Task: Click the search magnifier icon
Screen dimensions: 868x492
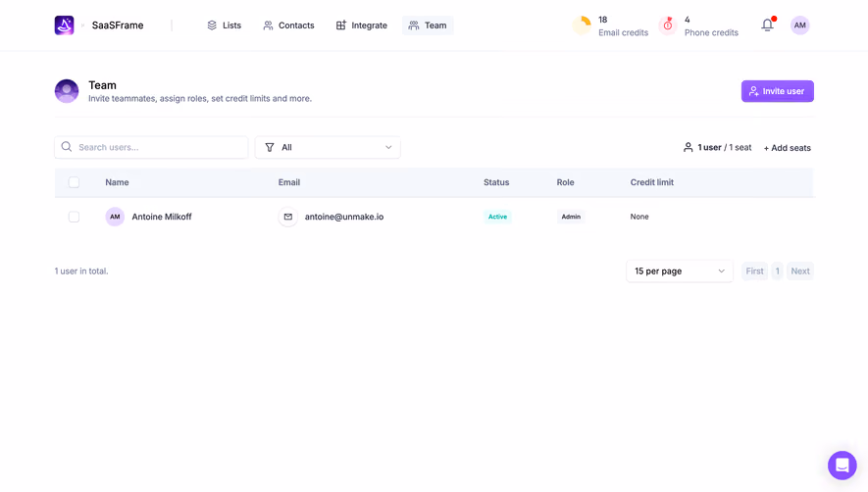Action: pos(67,147)
